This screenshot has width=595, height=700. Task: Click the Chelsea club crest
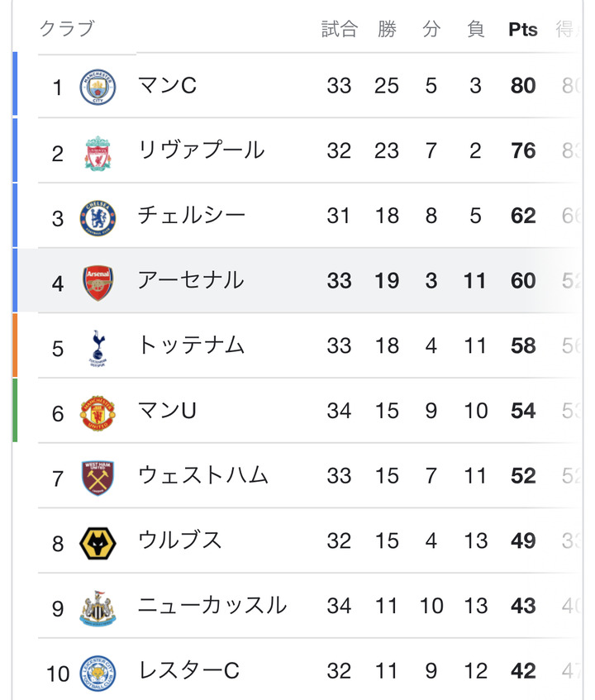(98, 217)
